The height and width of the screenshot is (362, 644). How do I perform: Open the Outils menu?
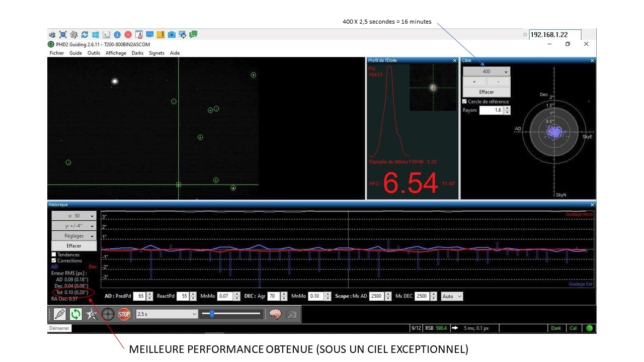[94, 53]
